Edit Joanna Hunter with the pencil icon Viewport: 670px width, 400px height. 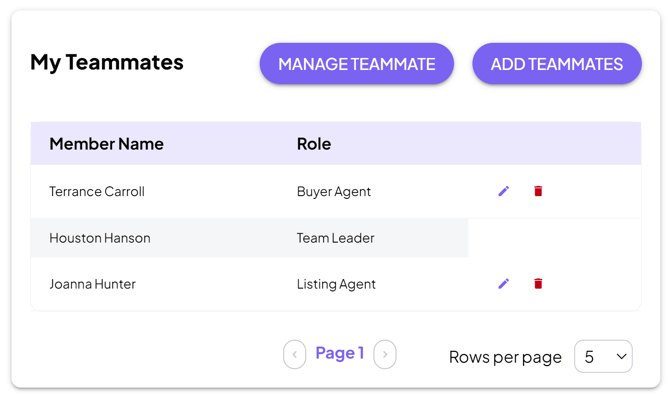[504, 283]
